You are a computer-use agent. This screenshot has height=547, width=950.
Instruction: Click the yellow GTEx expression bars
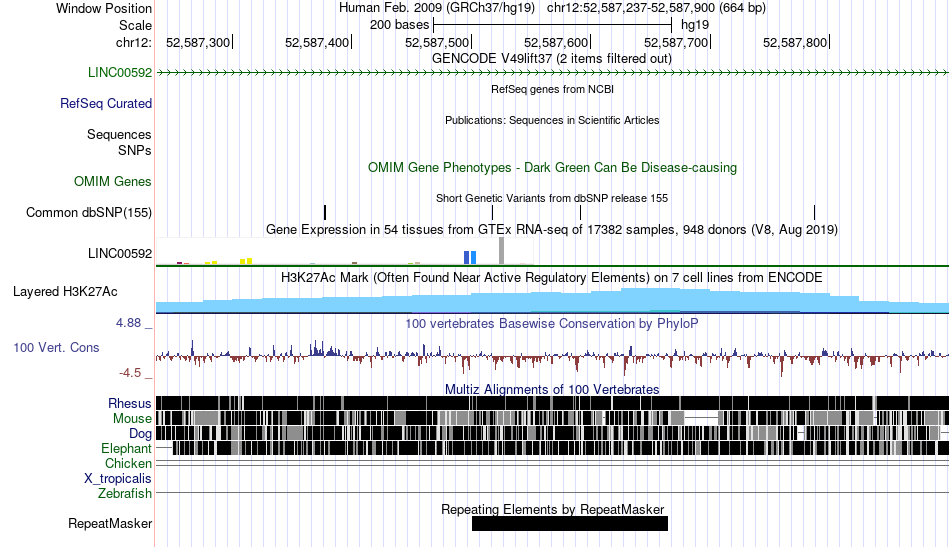(x=246, y=261)
